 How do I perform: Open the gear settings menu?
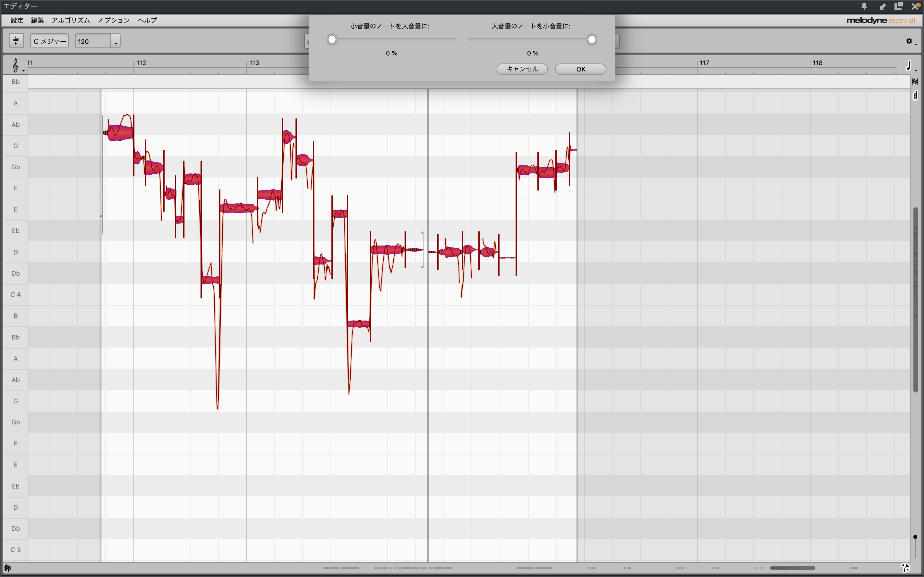pyautogui.click(x=910, y=41)
